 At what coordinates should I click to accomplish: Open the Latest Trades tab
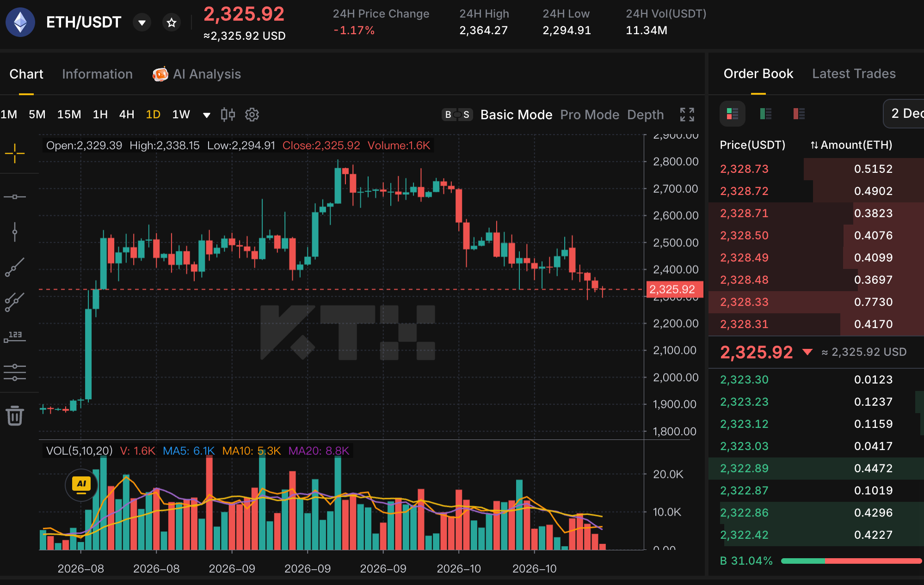(854, 73)
